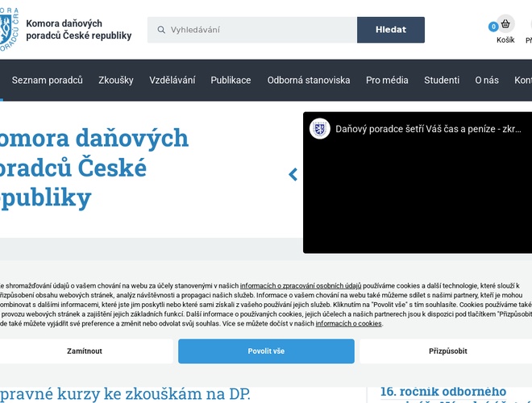Click the magnifier icon in search box
The height and width of the screenshot is (403, 532).
coord(160,30)
